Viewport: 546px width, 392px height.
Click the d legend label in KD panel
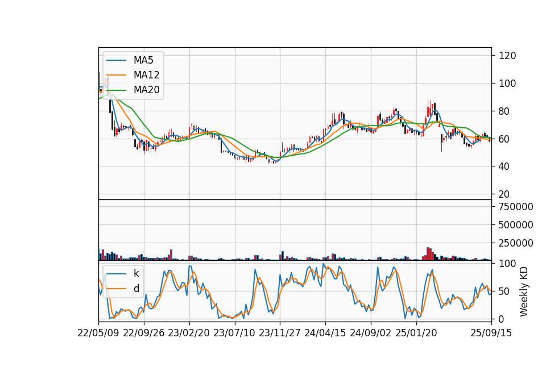136,289
